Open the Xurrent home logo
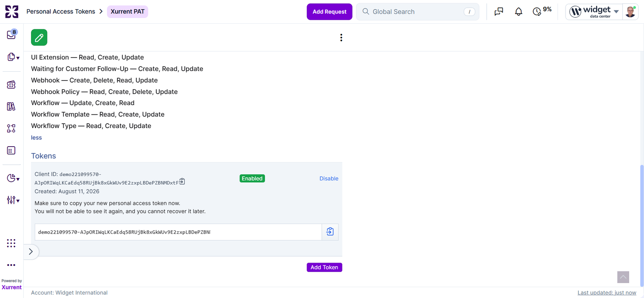The height and width of the screenshot is (298, 644). coord(12,12)
